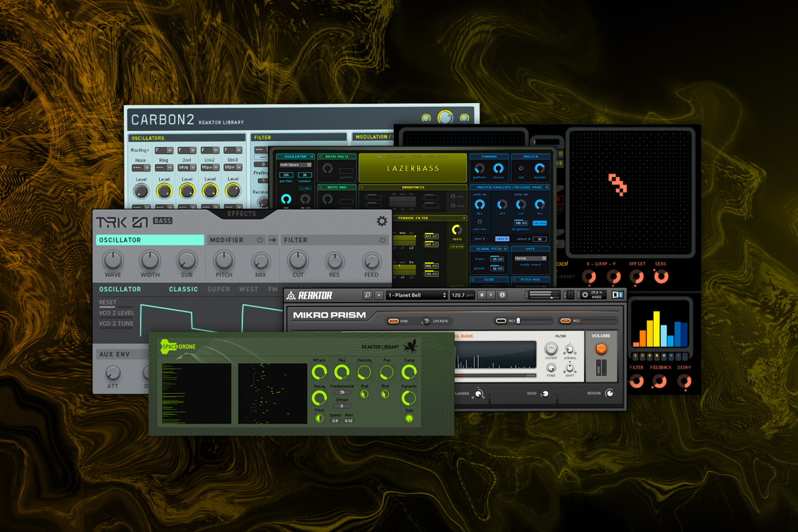Click RESET in TRK-01 oscillator
The height and width of the screenshot is (532, 798).
pos(108,303)
